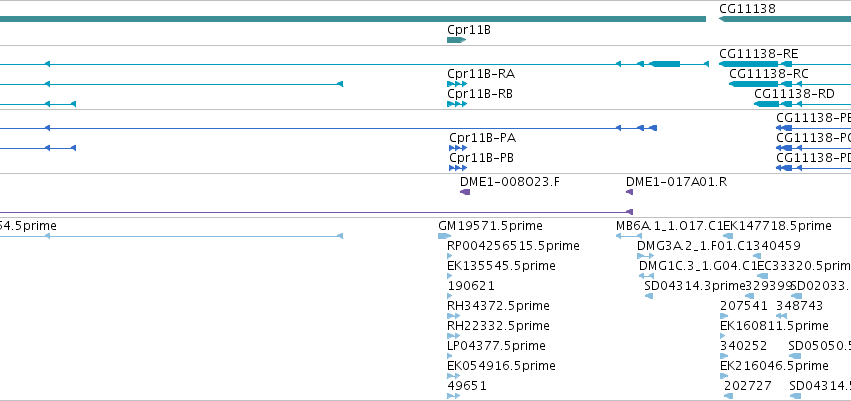This screenshot has height=401, width=851.
Task: Click the CG11138-RD transcript feature
Action: click(x=803, y=104)
